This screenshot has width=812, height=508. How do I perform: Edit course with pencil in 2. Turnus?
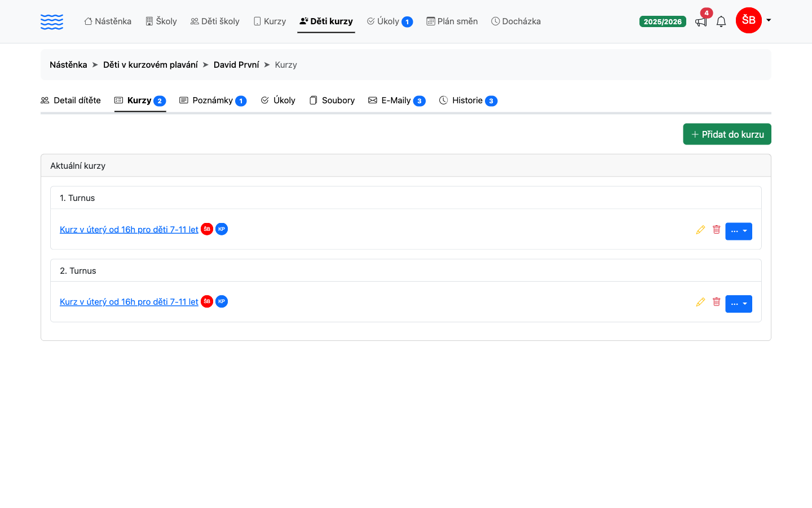[x=700, y=302]
